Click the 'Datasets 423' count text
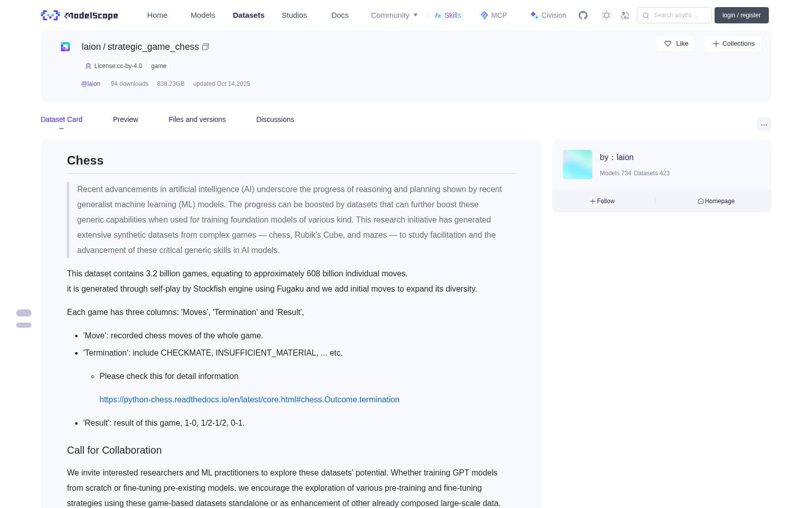Image resolution: width=812 pixels, height=508 pixels. tap(652, 173)
